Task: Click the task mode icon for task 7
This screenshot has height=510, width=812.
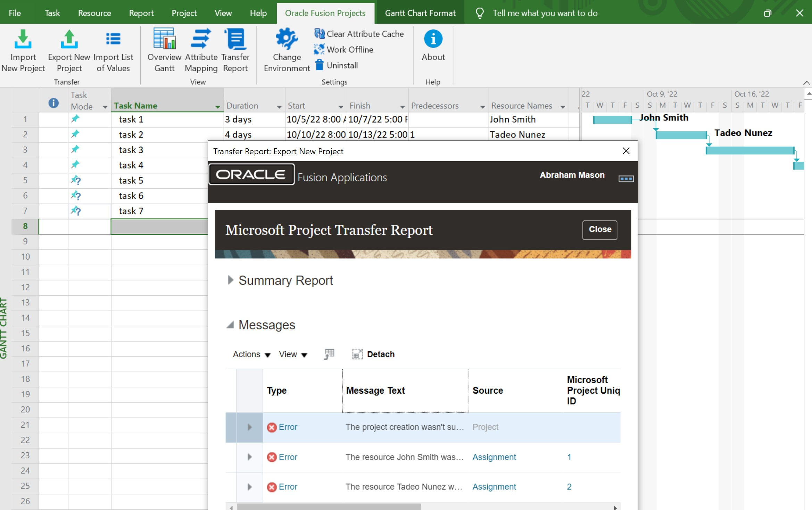Action: [x=76, y=211]
